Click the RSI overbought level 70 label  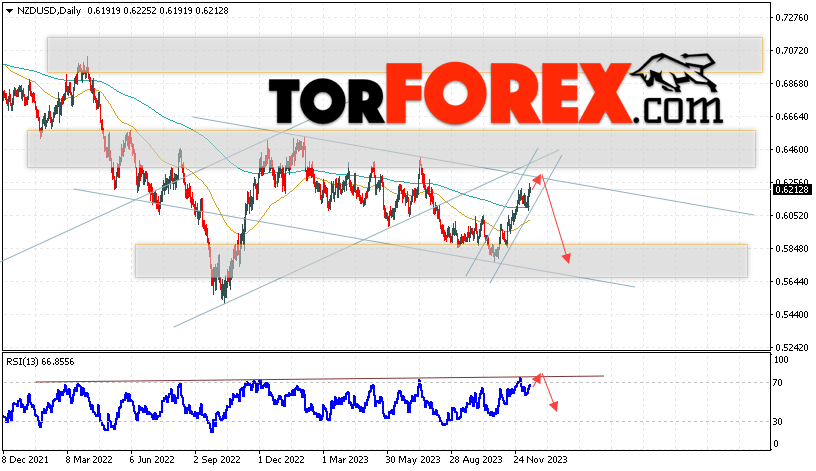(777, 383)
